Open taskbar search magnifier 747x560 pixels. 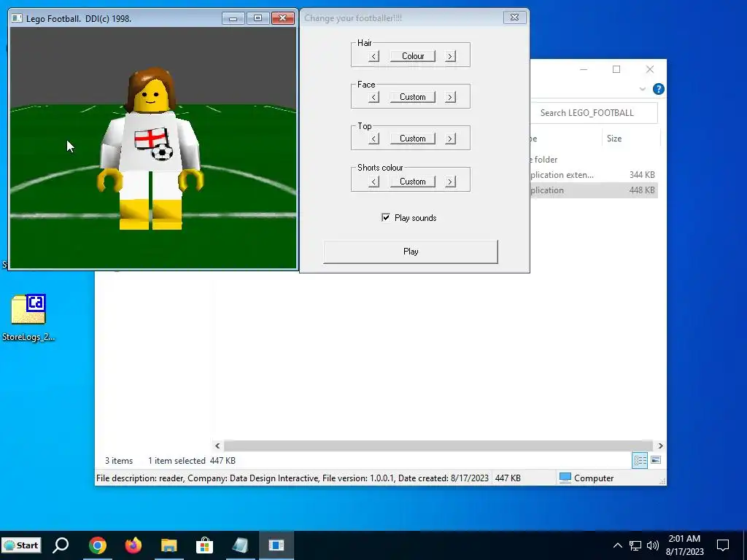click(x=61, y=545)
